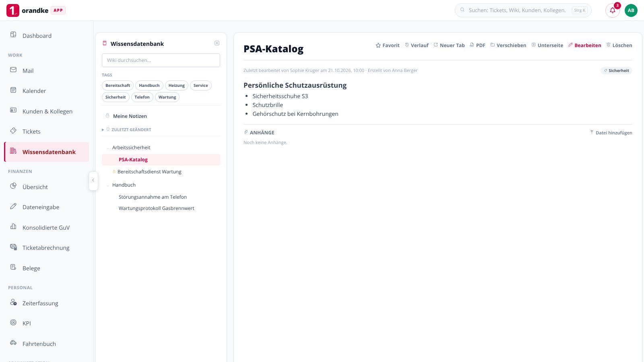Open Fahrtenbuch
The width and height of the screenshot is (644, 362).
click(x=46, y=344)
